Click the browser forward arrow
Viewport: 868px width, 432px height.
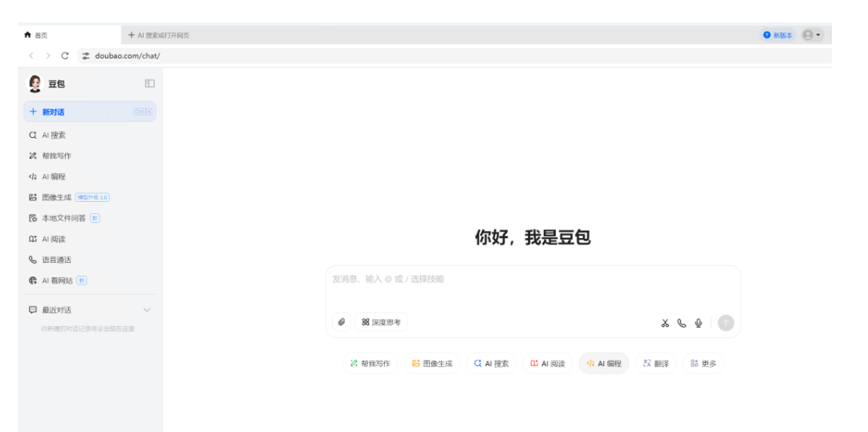(x=48, y=56)
